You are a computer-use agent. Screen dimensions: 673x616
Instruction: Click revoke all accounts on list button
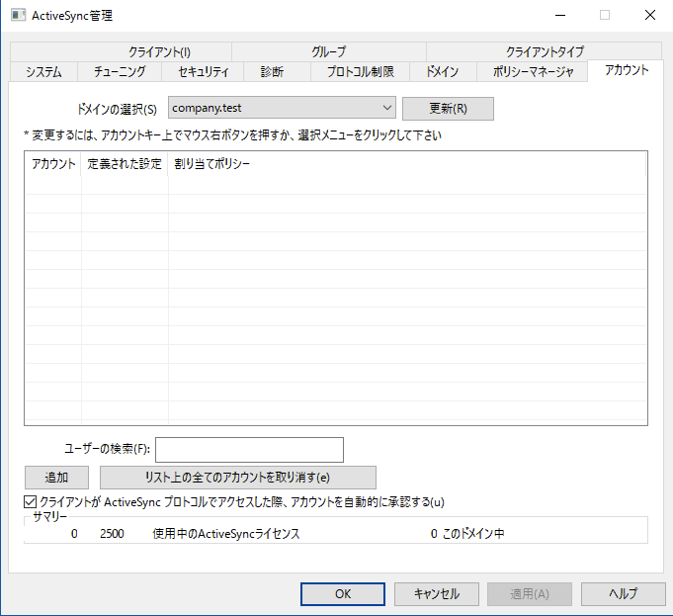click(x=238, y=478)
